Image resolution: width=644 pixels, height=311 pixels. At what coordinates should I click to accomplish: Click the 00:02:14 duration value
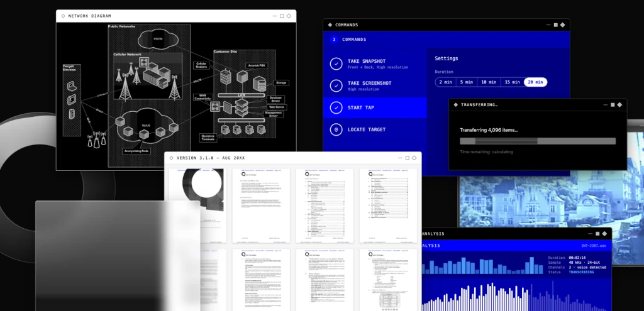[577, 258]
